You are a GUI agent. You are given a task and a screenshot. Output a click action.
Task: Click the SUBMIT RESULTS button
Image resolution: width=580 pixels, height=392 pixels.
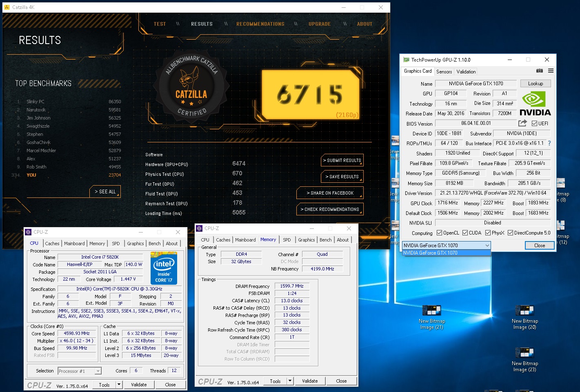342,160
